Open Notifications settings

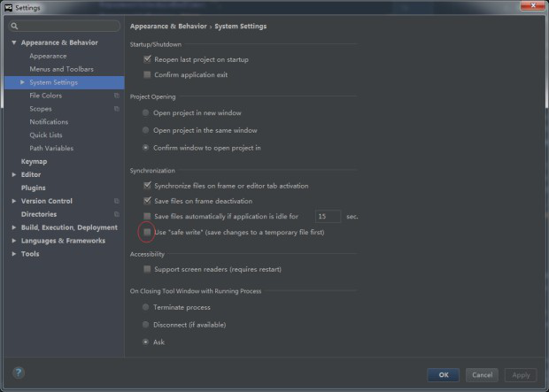pos(49,122)
